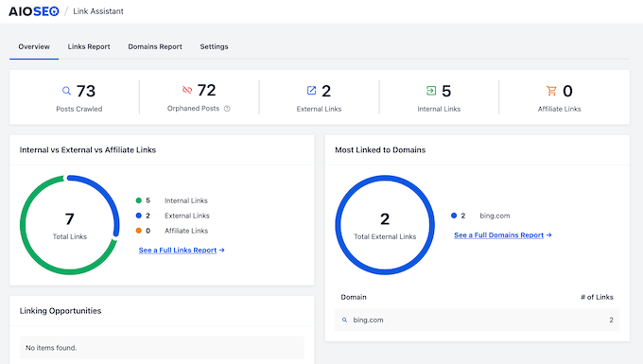Go to the Settings tab
The height and width of the screenshot is (364, 643).
click(214, 46)
